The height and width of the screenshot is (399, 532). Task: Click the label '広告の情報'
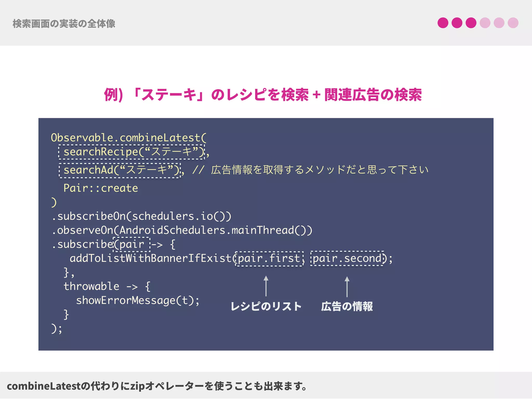[x=347, y=307]
